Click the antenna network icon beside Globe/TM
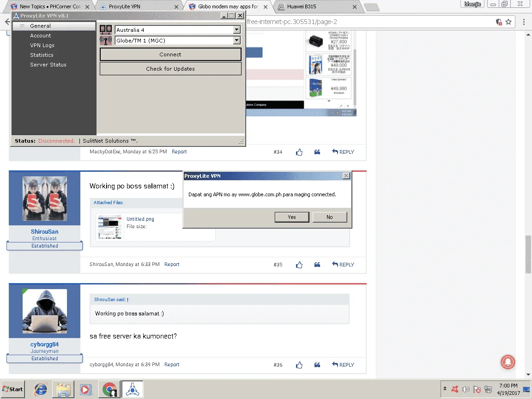The height and width of the screenshot is (399, 532). (106, 40)
